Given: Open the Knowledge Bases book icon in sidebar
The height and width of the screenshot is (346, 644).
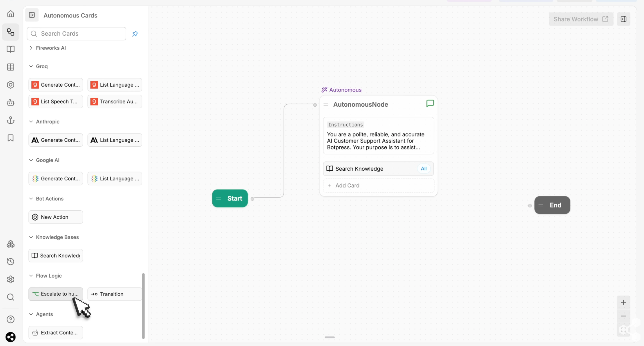Looking at the screenshot, I should (10, 49).
